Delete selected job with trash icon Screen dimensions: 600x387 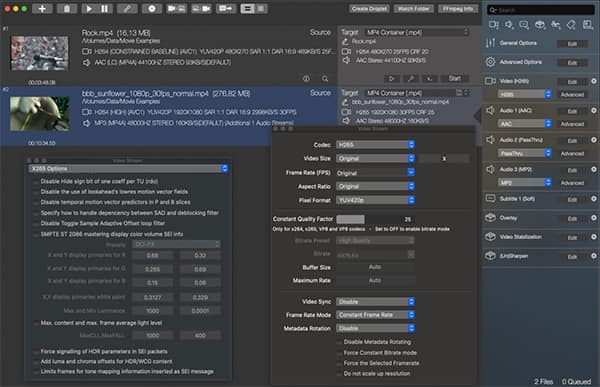pos(67,8)
